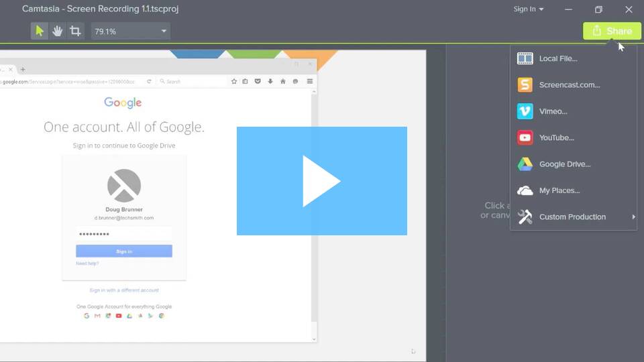Click the browser chat bubble icon

[295, 81]
